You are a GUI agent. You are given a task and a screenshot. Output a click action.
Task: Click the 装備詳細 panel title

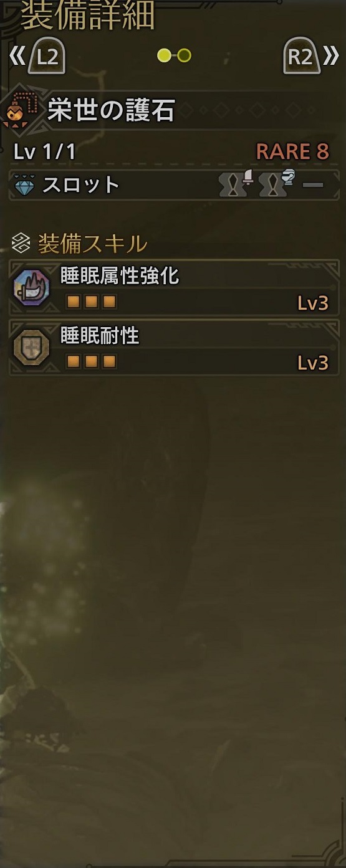point(88,16)
